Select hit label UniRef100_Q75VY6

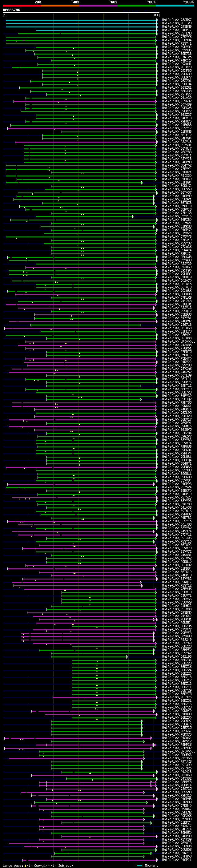[x=176, y=37]
